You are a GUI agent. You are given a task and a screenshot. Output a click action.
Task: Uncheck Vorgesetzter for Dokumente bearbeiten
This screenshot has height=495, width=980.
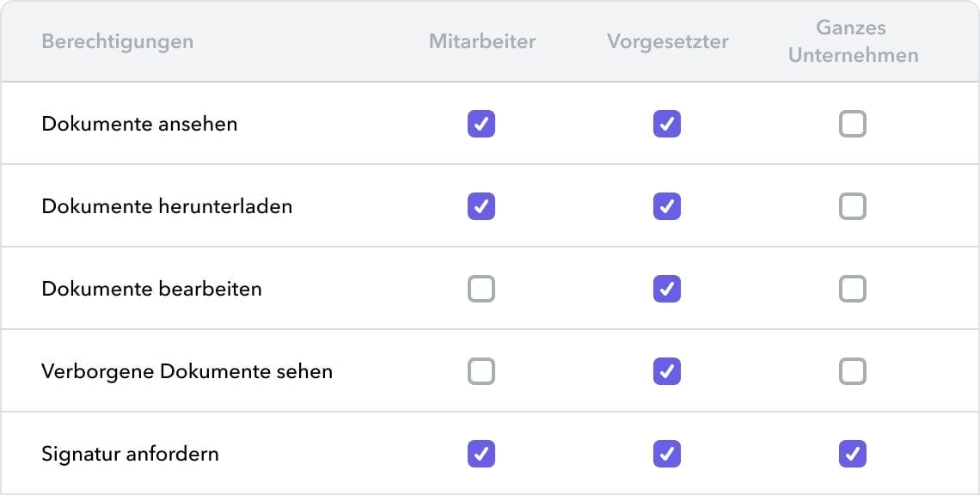[x=667, y=289]
